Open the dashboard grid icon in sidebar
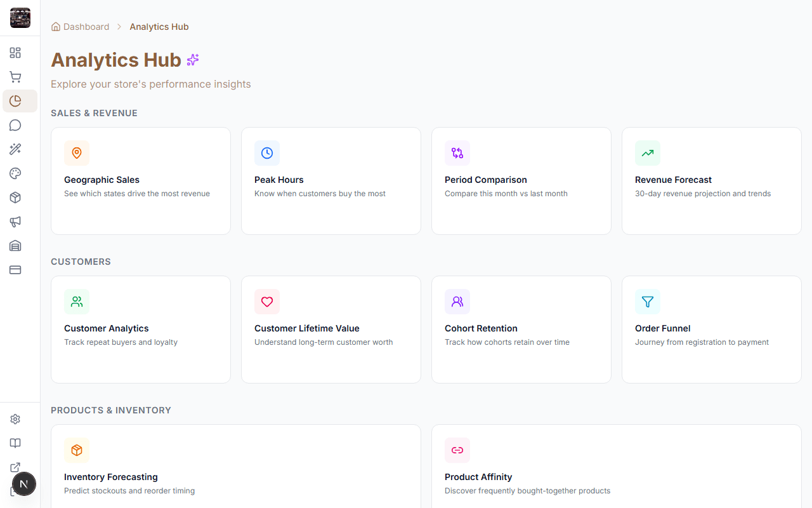 [x=15, y=53]
